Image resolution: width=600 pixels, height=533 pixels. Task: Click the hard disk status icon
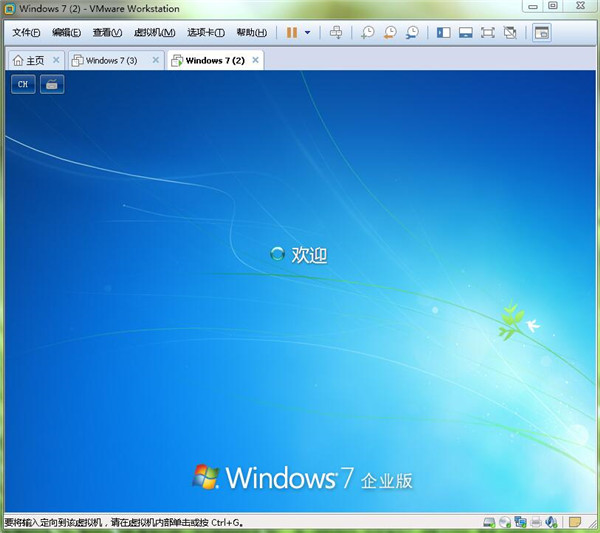point(489,522)
